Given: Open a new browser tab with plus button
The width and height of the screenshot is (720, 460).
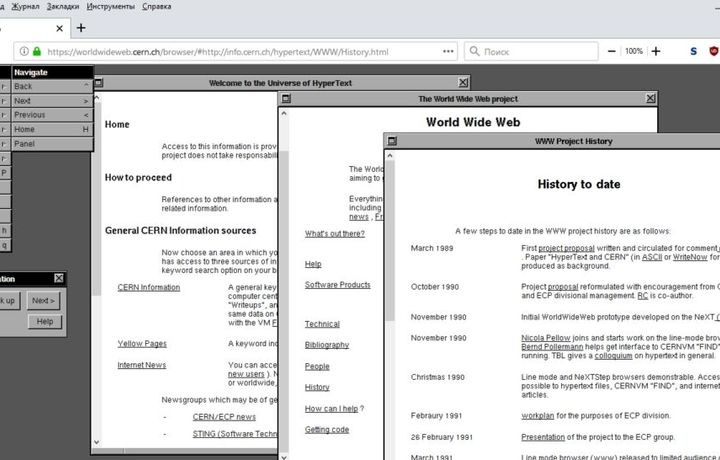Looking at the screenshot, I should (81, 28).
